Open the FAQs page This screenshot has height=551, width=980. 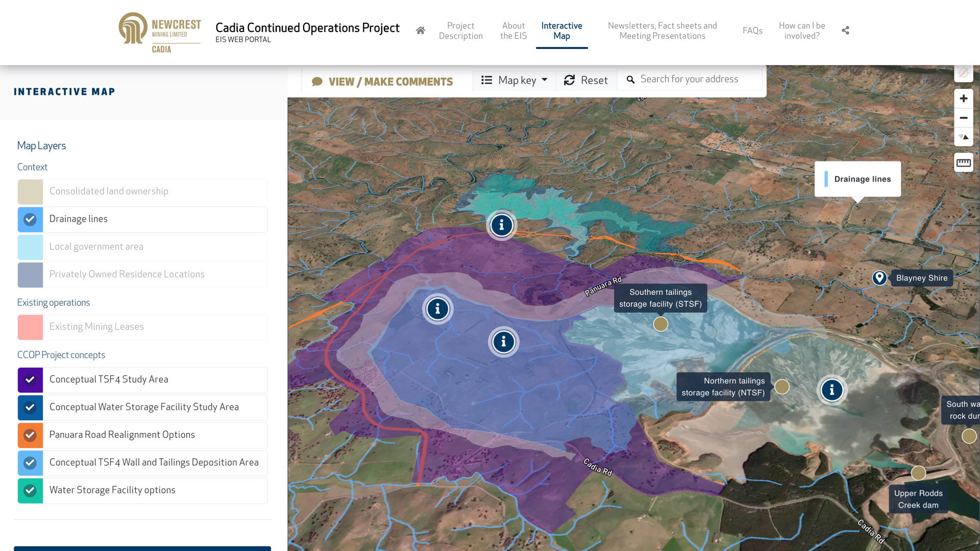coord(752,31)
